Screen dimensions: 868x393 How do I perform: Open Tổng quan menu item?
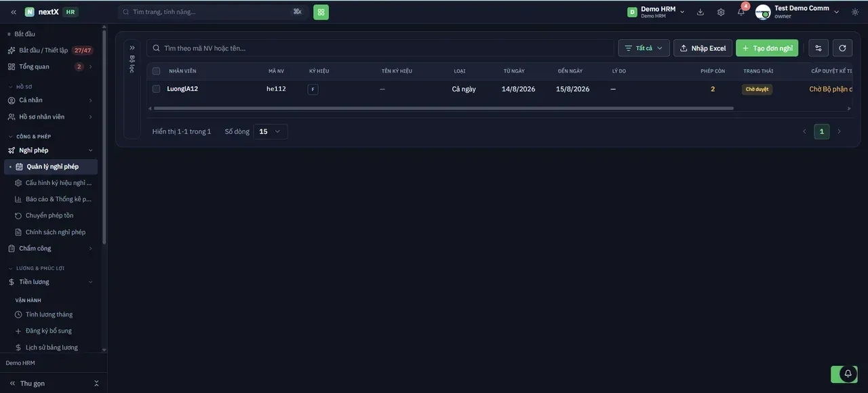(x=51, y=67)
